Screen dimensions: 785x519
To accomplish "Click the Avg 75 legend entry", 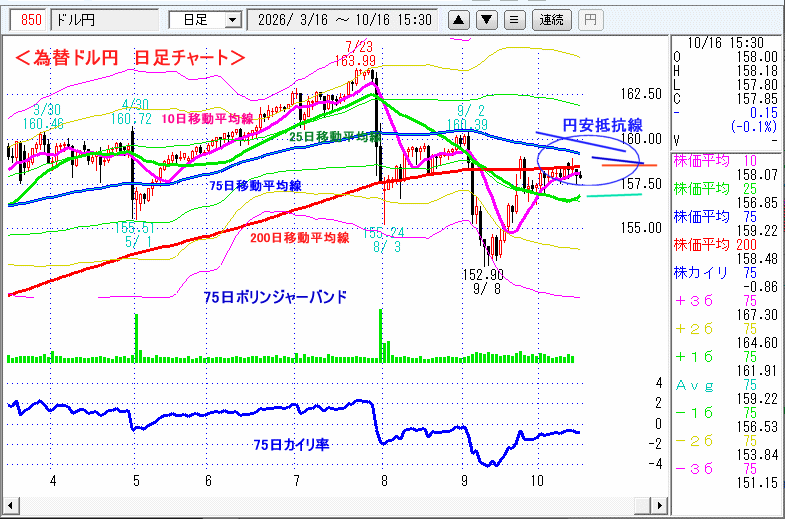I will [715, 385].
